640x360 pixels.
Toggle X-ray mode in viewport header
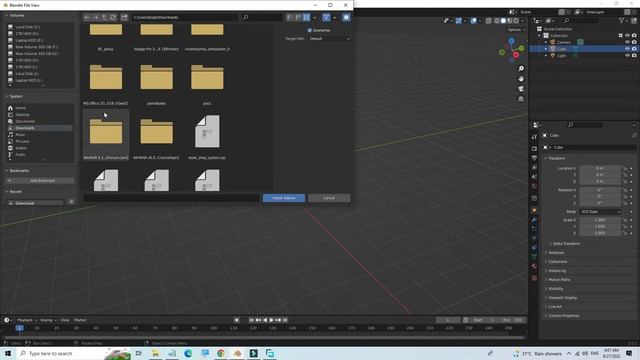point(488,20)
